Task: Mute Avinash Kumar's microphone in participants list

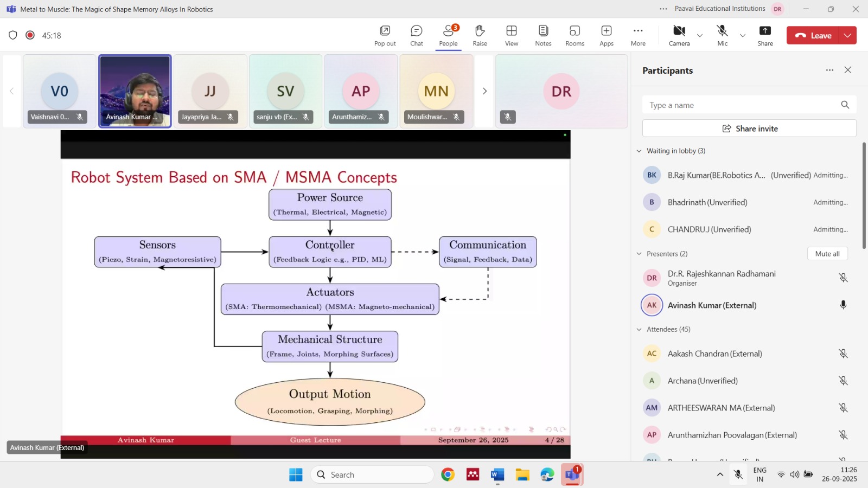Action: (x=843, y=305)
